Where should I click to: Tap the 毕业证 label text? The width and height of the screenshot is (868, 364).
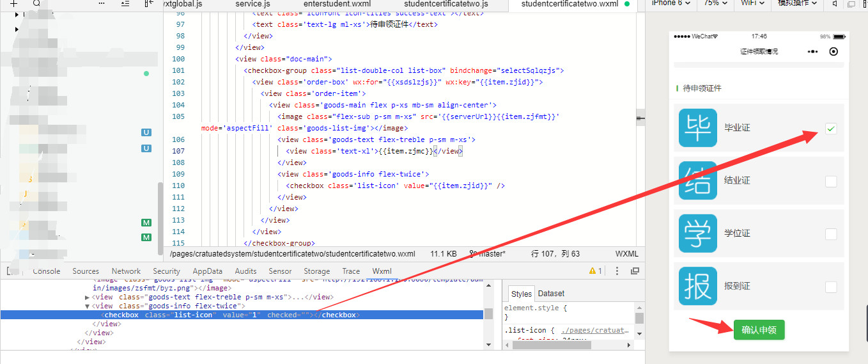click(x=737, y=128)
